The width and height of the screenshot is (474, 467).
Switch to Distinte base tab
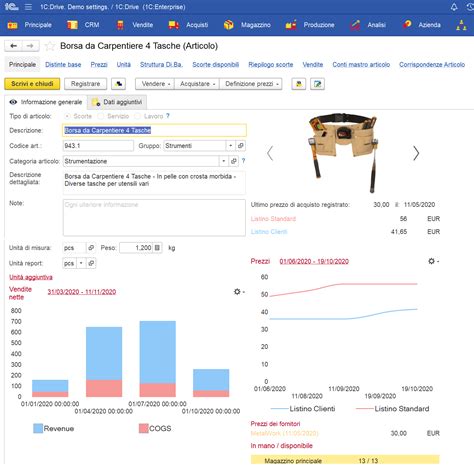pyautogui.click(x=63, y=65)
